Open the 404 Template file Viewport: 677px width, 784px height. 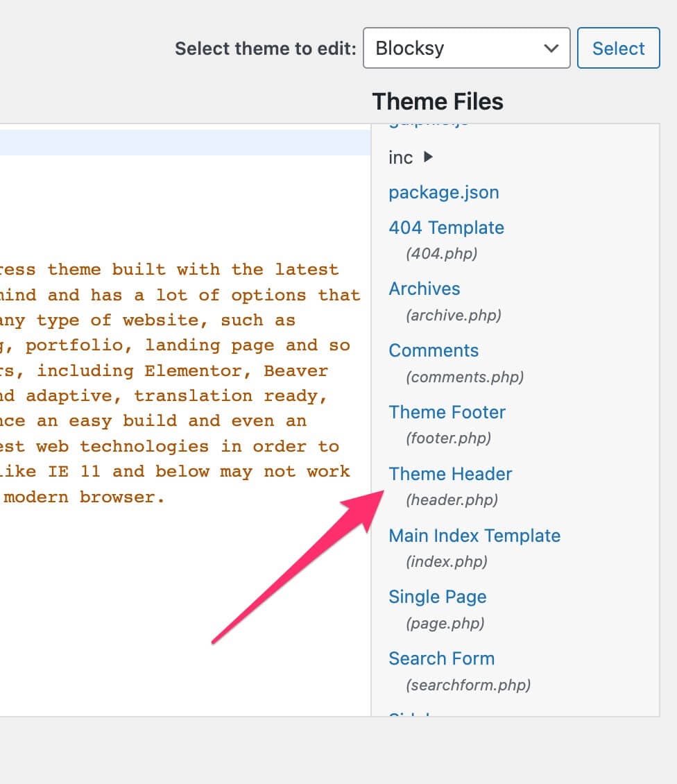pyautogui.click(x=446, y=228)
